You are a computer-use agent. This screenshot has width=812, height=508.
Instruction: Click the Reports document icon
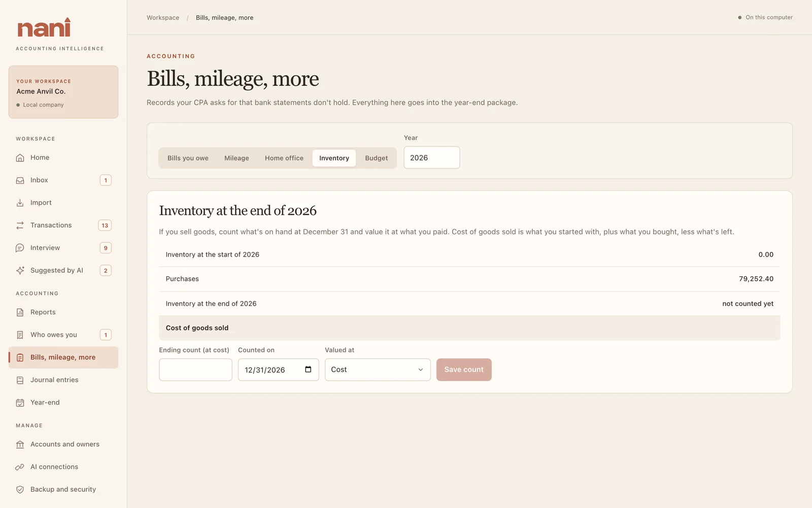click(20, 312)
